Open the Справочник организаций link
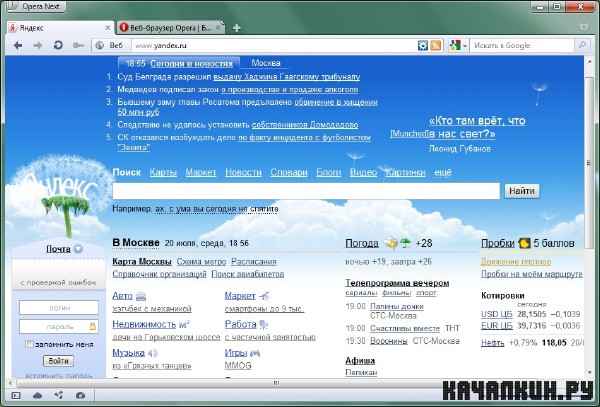The image size is (600, 407). click(159, 274)
